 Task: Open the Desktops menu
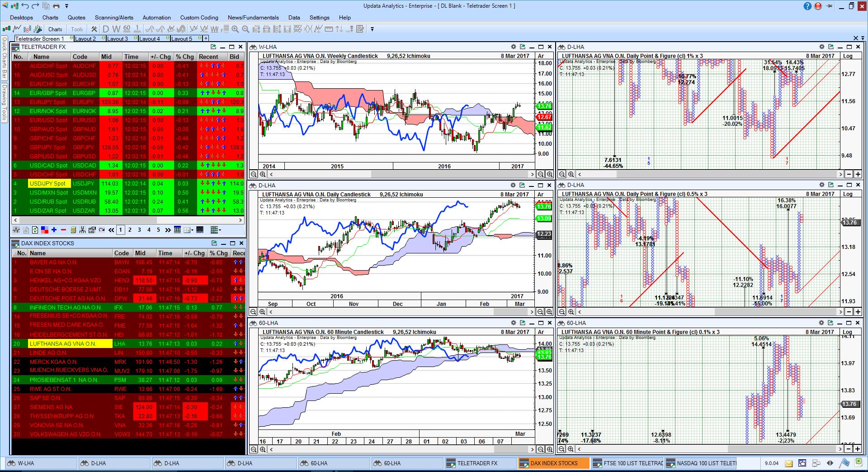click(21, 17)
